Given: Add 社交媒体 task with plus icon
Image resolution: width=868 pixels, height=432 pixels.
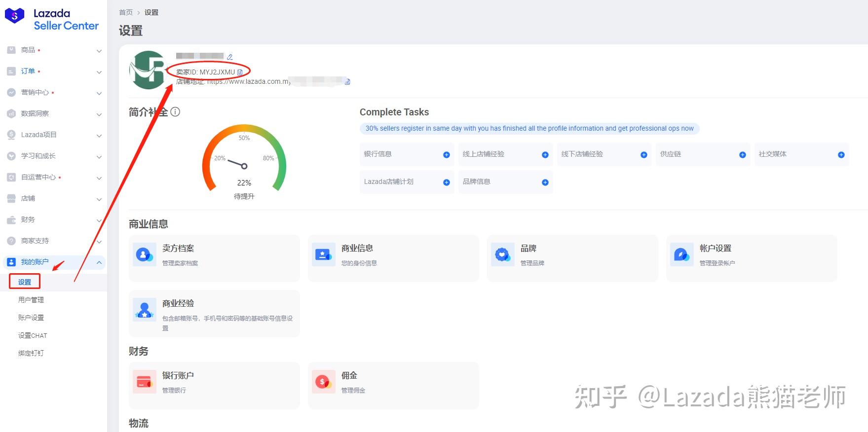Looking at the screenshot, I should pos(841,155).
